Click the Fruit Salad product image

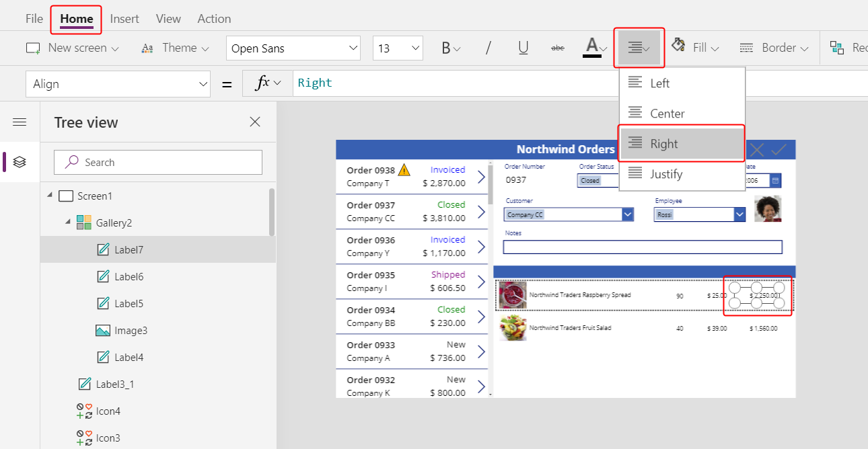coord(513,327)
